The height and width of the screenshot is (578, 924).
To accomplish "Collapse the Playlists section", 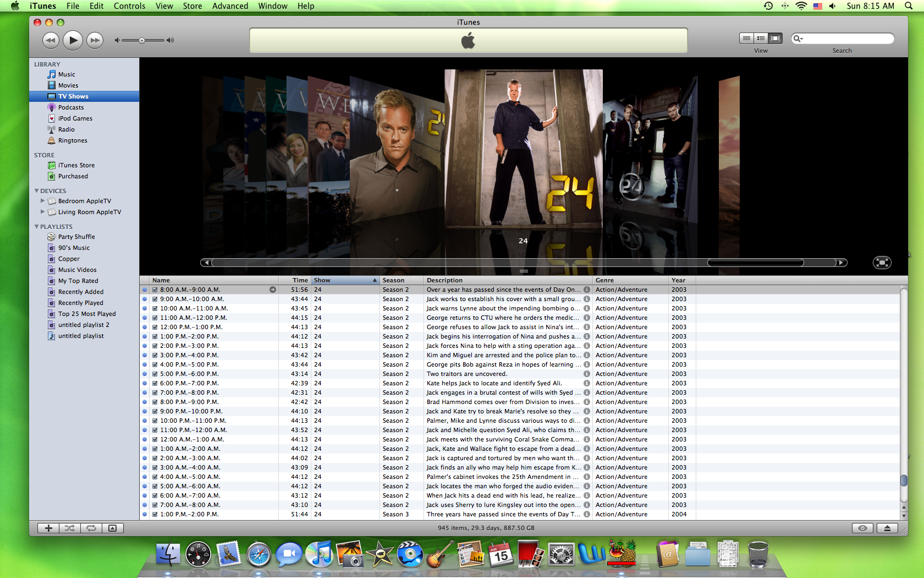I will tap(36, 227).
